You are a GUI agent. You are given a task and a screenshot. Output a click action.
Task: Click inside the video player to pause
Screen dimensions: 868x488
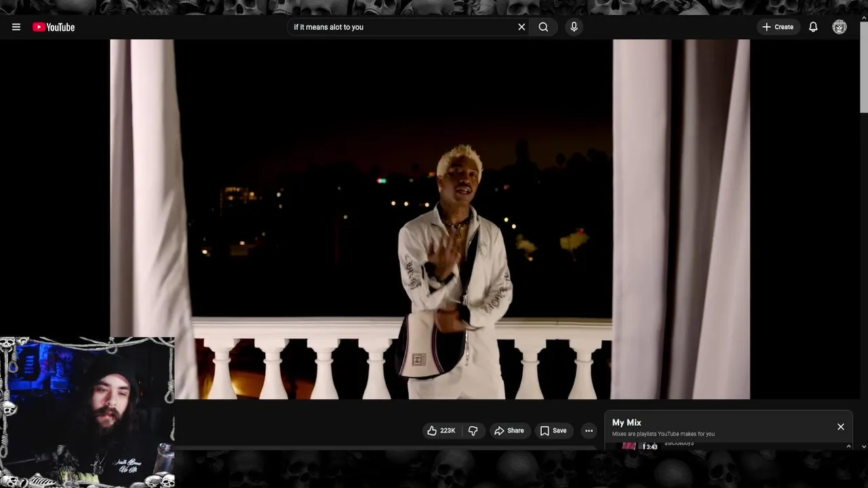430,219
